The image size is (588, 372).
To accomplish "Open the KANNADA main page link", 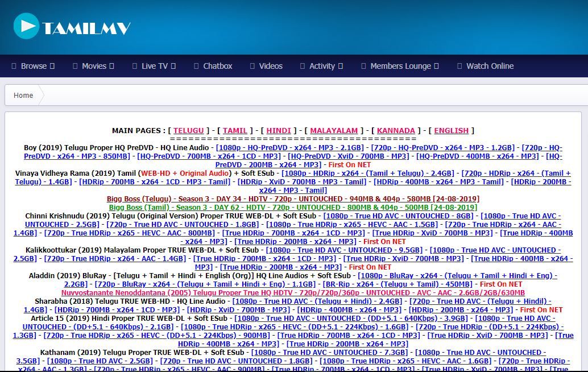I will pos(396,130).
